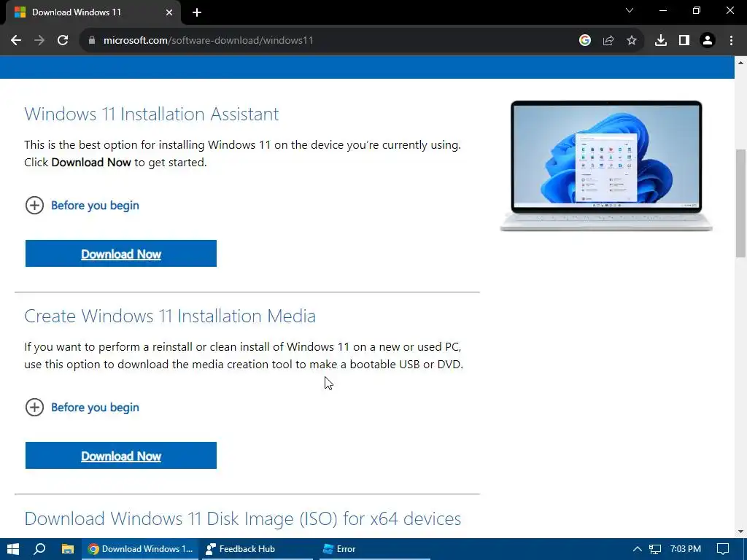The width and height of the screenshot is (747, 560).
Task: Click the Google icon in the address bar
Action: [585, 41]
